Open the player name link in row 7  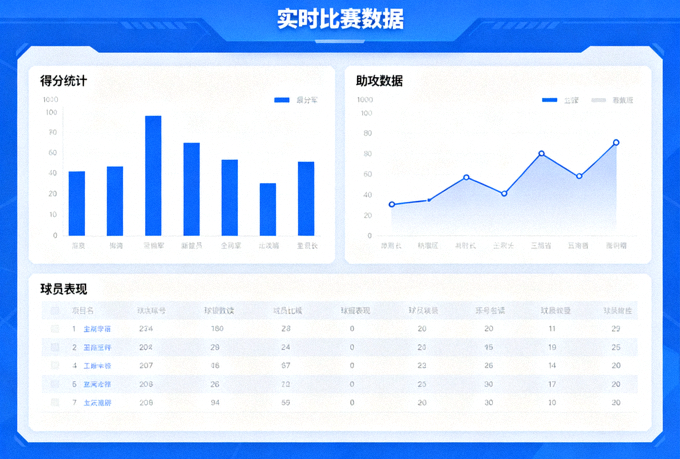(x=97, y=403)
